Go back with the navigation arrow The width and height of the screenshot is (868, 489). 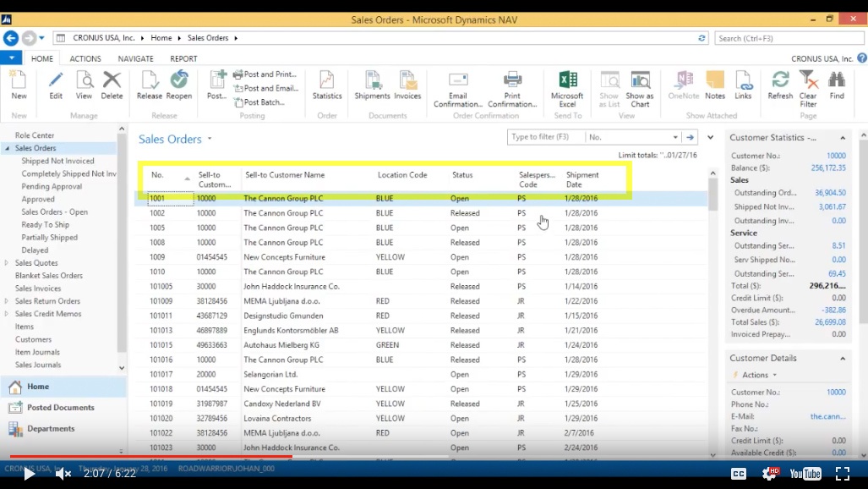pyautogui.click(x=10, y=38)
